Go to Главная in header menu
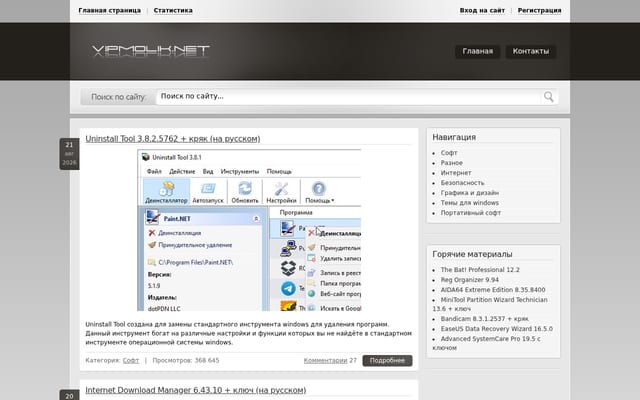640x400 pixels. pos(478,51)
